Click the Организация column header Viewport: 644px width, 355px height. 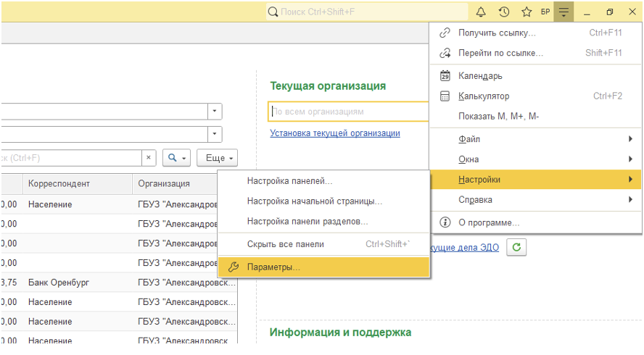[176, 184]
